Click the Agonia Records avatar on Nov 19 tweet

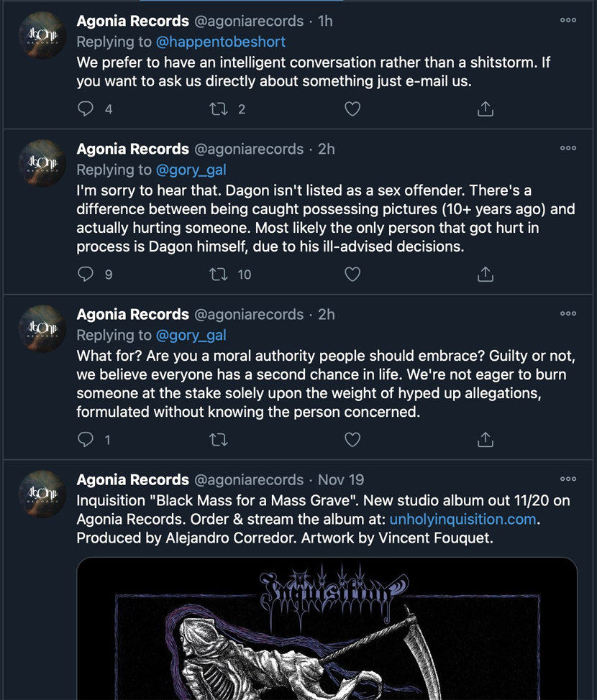(42, 494)
